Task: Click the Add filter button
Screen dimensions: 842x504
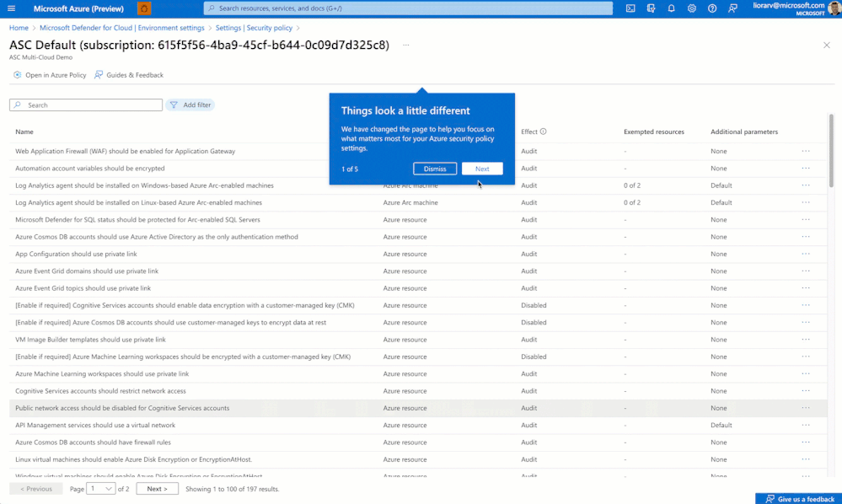Action: point(190,105)
